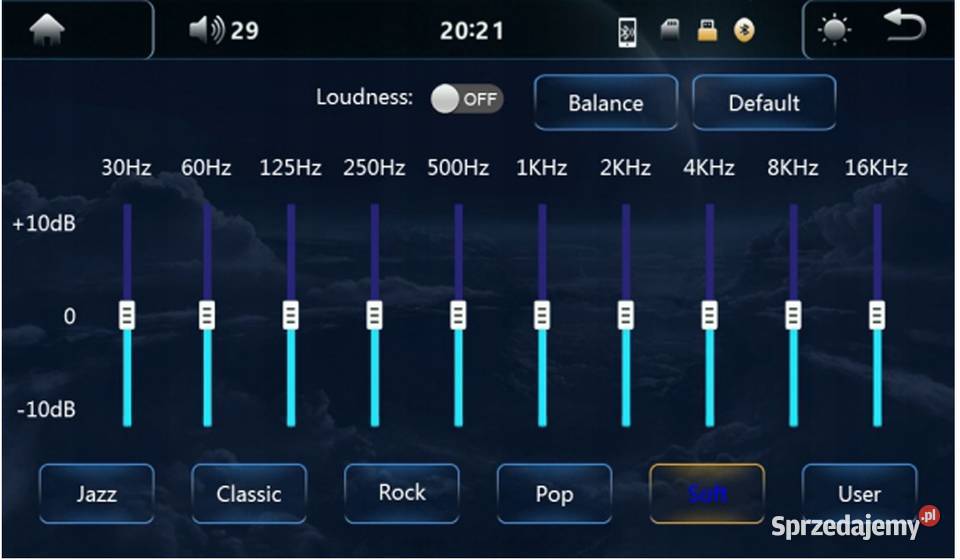Choose the Pop preset
This screenshot has width=960, height=560.
tap(554, 493)
